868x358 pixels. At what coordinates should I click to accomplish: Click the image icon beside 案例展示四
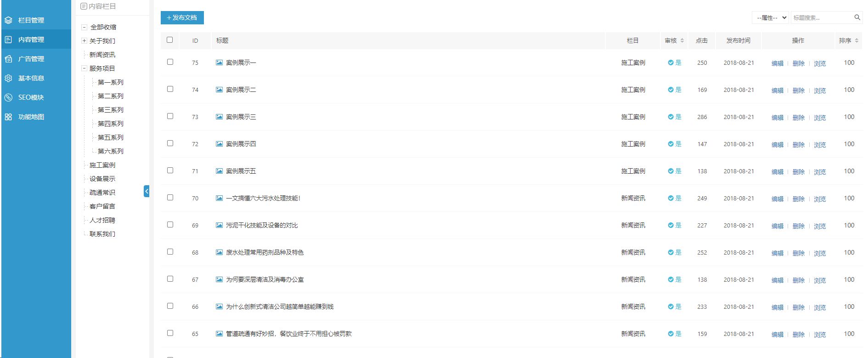219,144
